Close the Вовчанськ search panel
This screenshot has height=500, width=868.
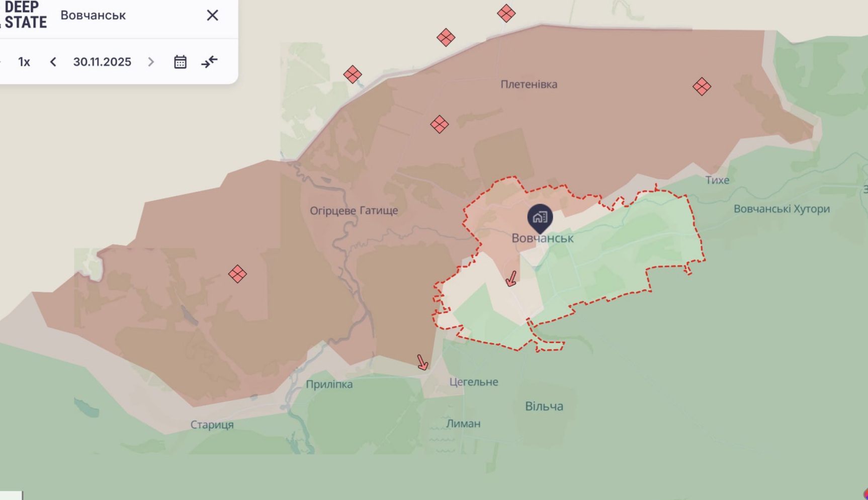tap(212, 16)
